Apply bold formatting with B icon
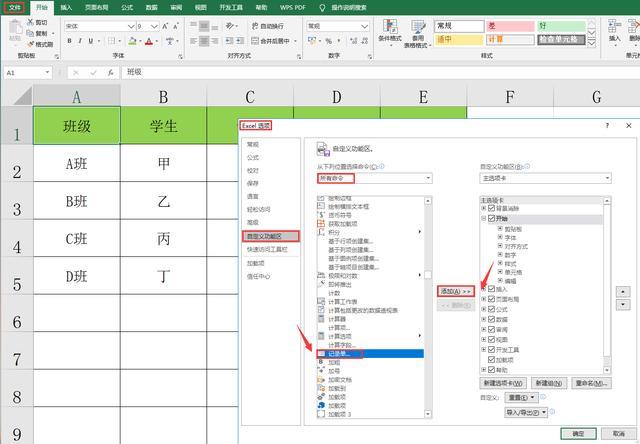Screen dimensions: 640x444 (69, 41)
